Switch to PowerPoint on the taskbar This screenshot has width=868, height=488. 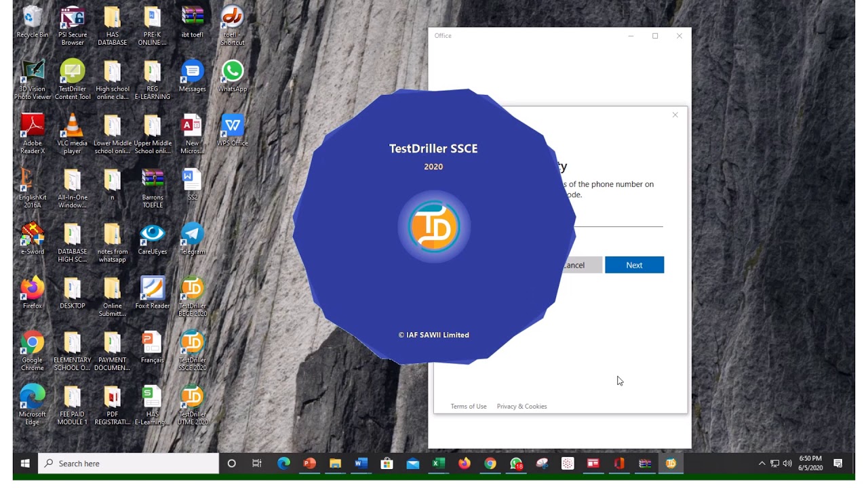tap(309, 464)
